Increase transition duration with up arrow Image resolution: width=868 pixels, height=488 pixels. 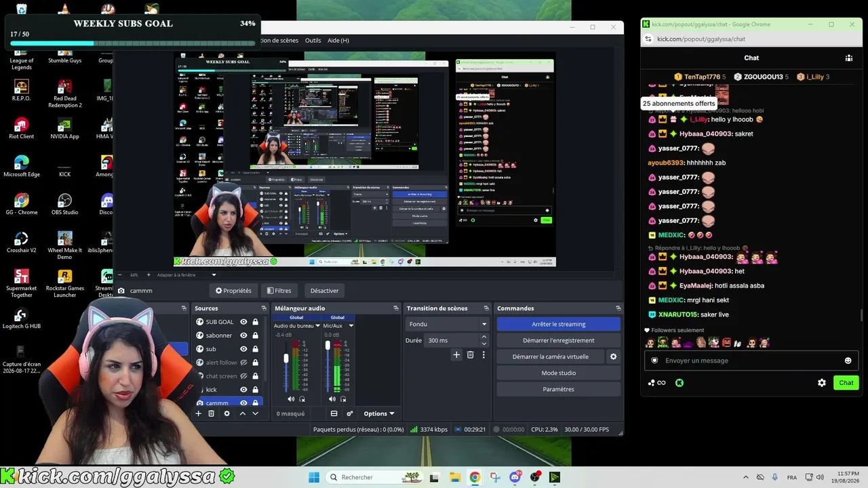(484, 338)
